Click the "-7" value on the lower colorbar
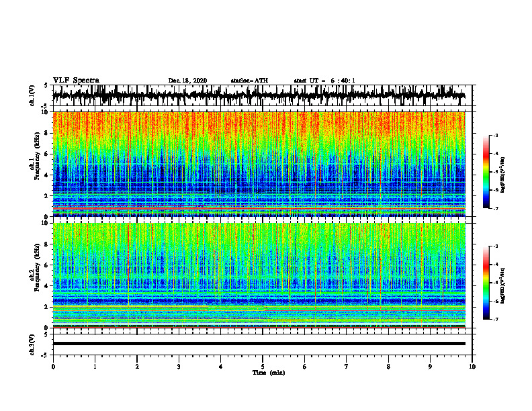This screenshot has width=532, height=411. [x=495, y=319]
